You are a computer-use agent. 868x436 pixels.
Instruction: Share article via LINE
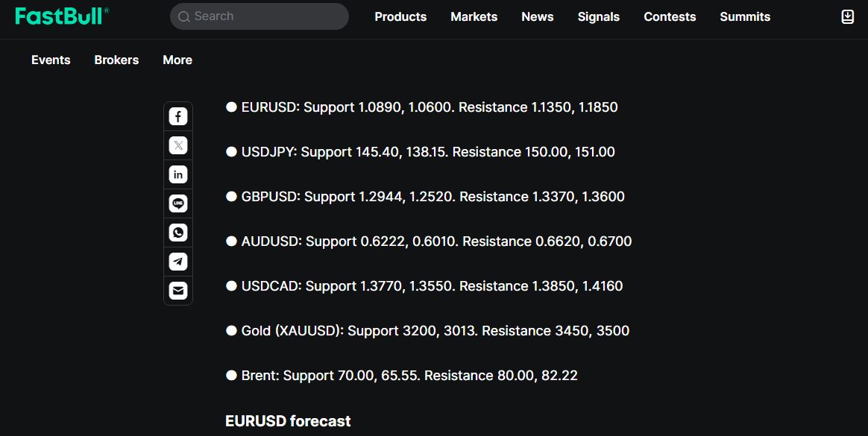[x=177, y=203]
